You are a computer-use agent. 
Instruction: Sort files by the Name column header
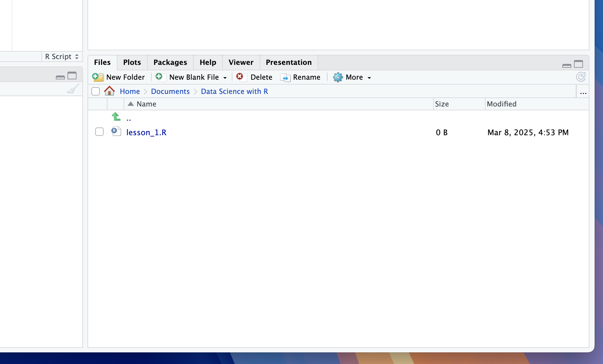(x=146, y=104)
